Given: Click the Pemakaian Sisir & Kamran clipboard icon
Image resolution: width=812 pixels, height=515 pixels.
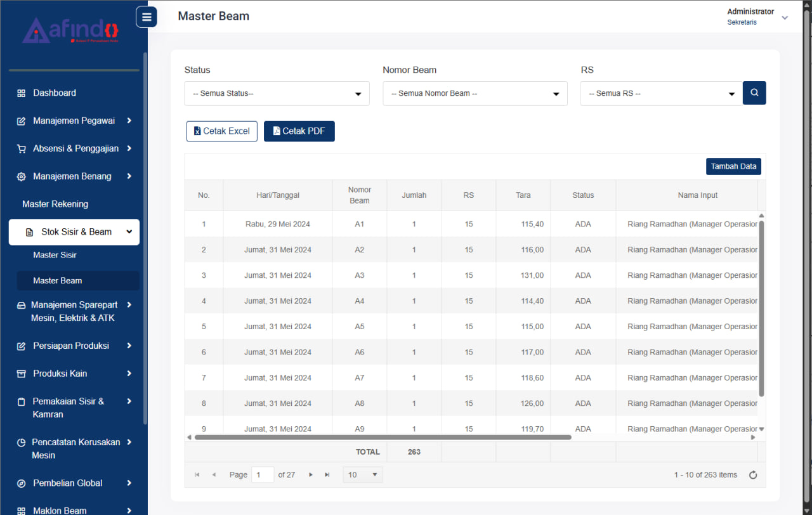Looking at the screenshot, I should click(x=21, y=402).
